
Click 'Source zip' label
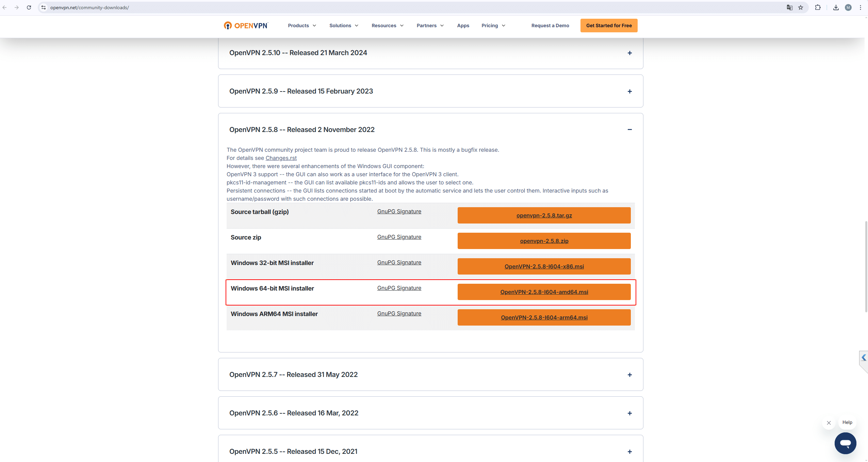pos(246,237)
